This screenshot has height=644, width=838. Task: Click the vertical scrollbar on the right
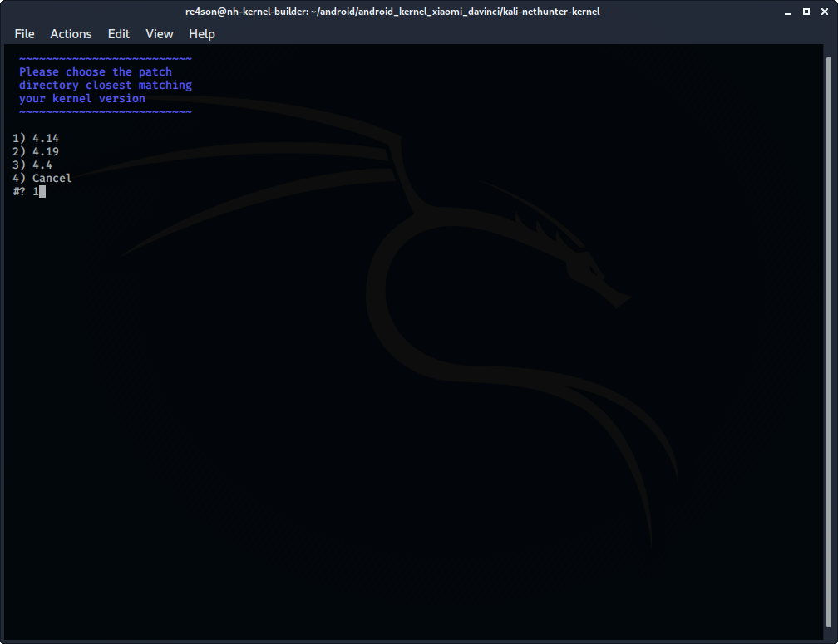click(x=828, y=332)
